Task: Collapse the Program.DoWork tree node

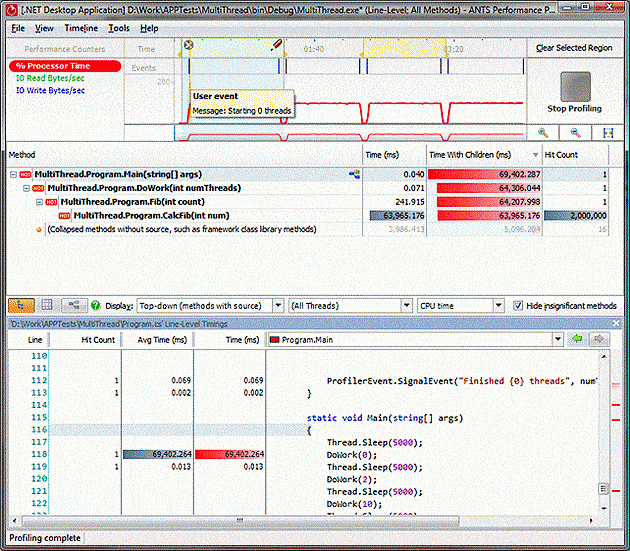Action: pyautogui.click(x=26, y=188)
